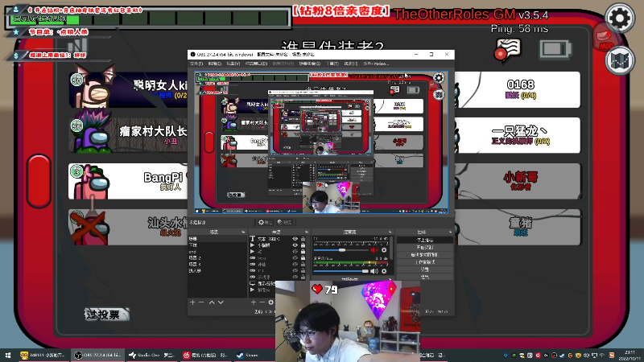644x362 pixels.
Task: Open the 场景集合(S) menu in OBS
Action: click(310, 64)
